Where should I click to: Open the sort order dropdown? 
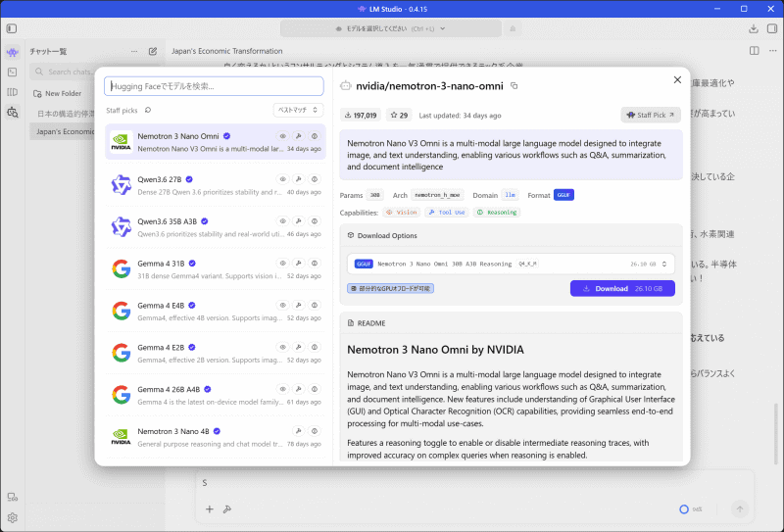pyautogui.click(x=298, y=110)
